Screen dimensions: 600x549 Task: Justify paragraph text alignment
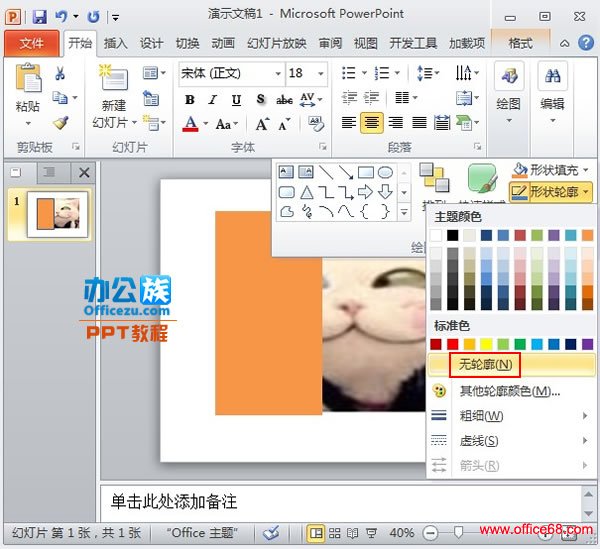point(419,123)
